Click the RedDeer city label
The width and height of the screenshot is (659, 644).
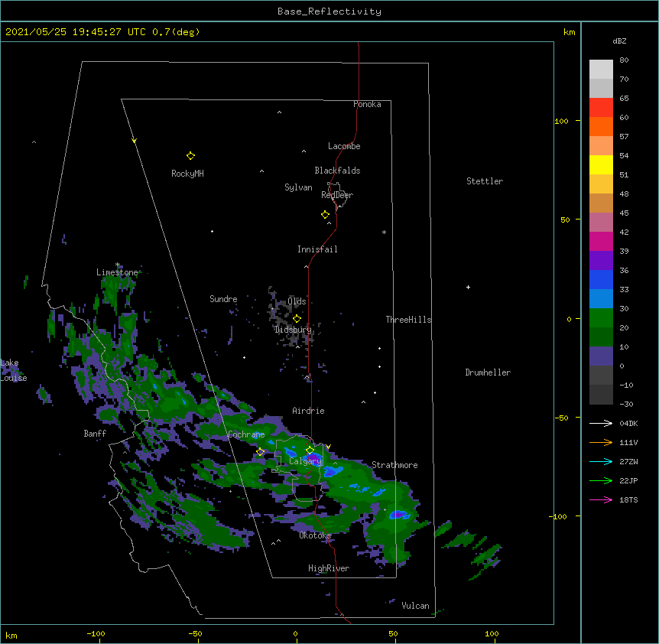337,195
